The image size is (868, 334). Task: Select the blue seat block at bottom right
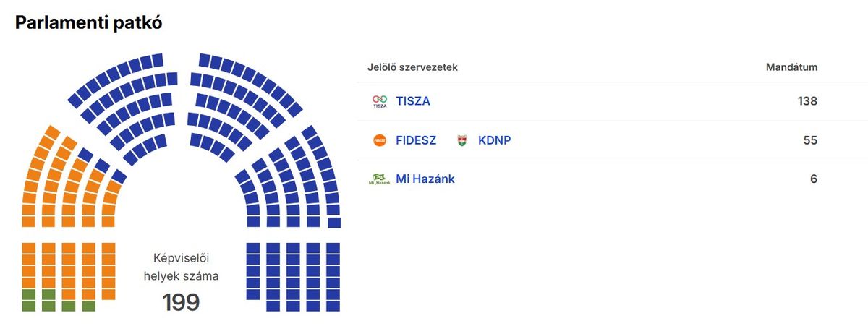click(293, 275)
